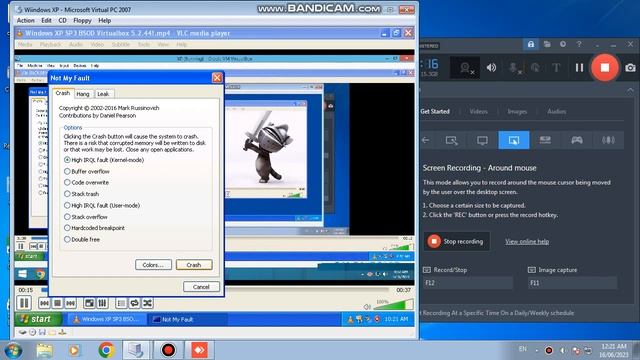640x360 pixels.
Task: Select the game recording mode
Action: coord(577,140)
